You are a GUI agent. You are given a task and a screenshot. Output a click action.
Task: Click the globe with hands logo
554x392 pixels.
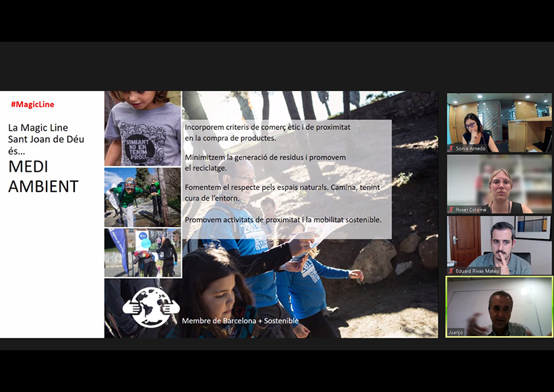151,308
